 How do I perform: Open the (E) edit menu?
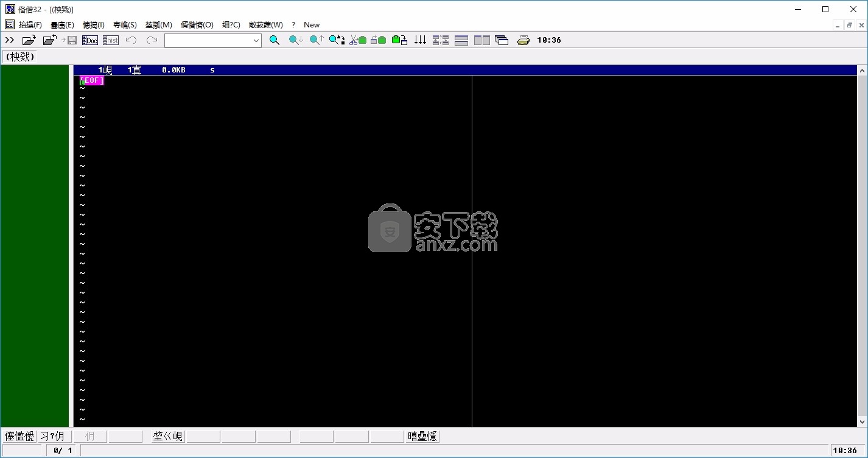(x=62, y=25)
